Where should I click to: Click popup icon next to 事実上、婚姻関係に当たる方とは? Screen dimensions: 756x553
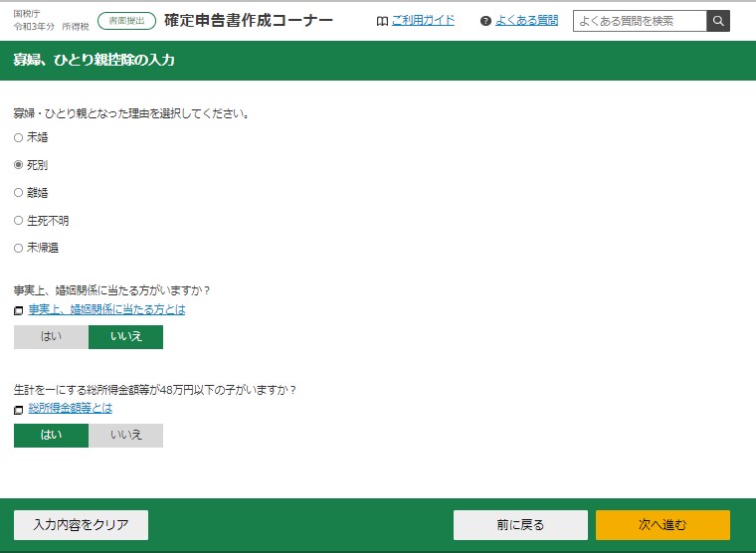19,310
